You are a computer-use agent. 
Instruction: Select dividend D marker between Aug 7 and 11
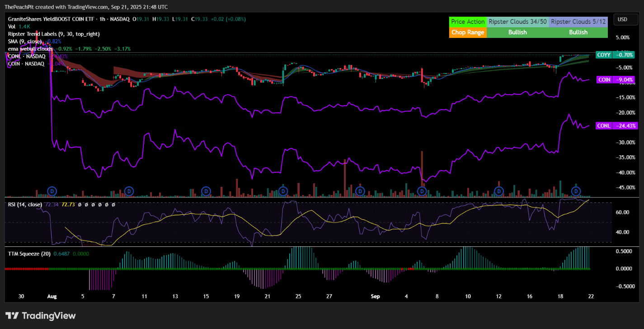[129, 191]
